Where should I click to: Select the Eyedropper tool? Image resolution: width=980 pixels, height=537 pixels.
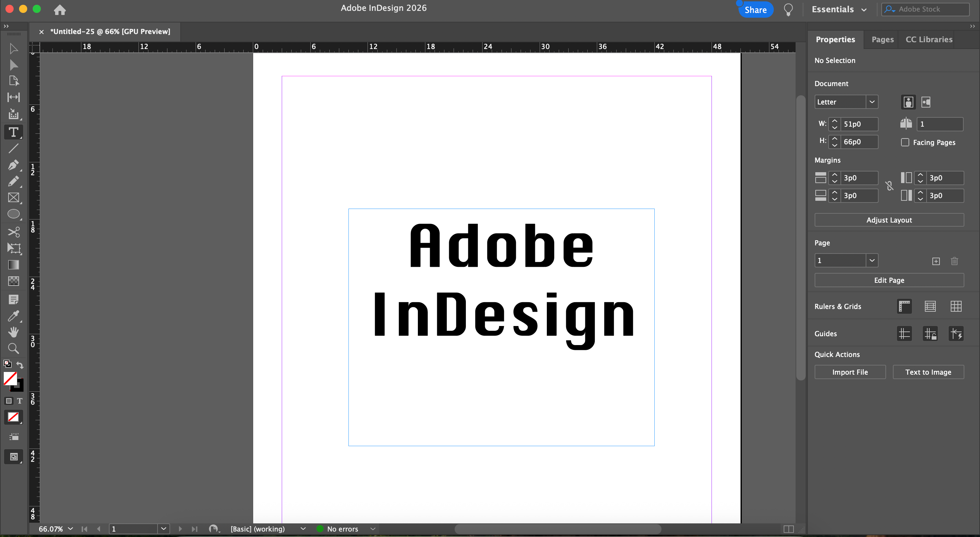pos(13,315)
